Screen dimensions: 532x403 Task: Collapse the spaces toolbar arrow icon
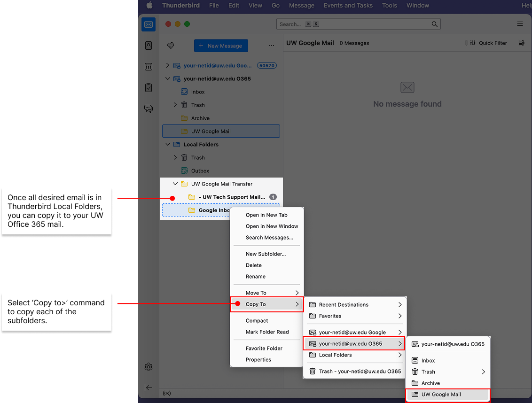pos(149,387)
